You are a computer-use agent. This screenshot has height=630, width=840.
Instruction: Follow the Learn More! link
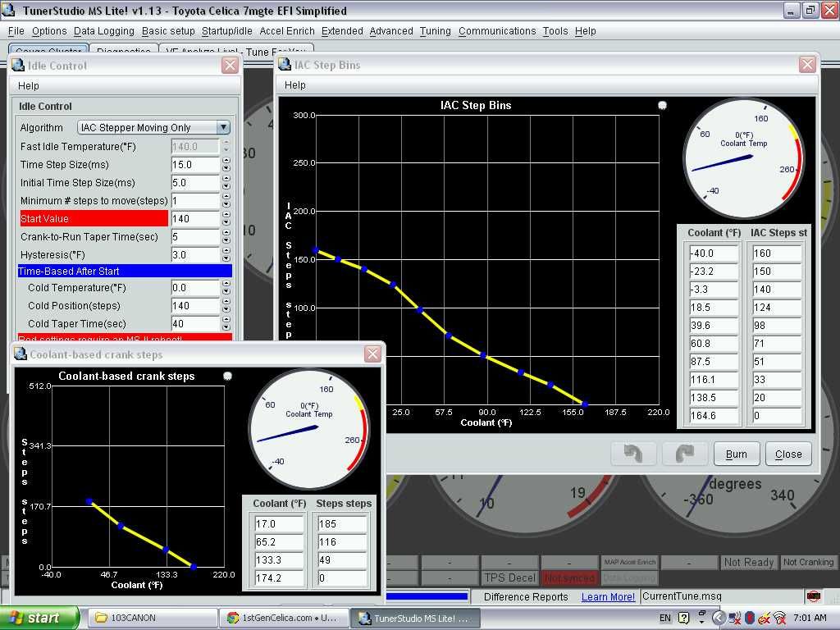[x=608, y=596]
